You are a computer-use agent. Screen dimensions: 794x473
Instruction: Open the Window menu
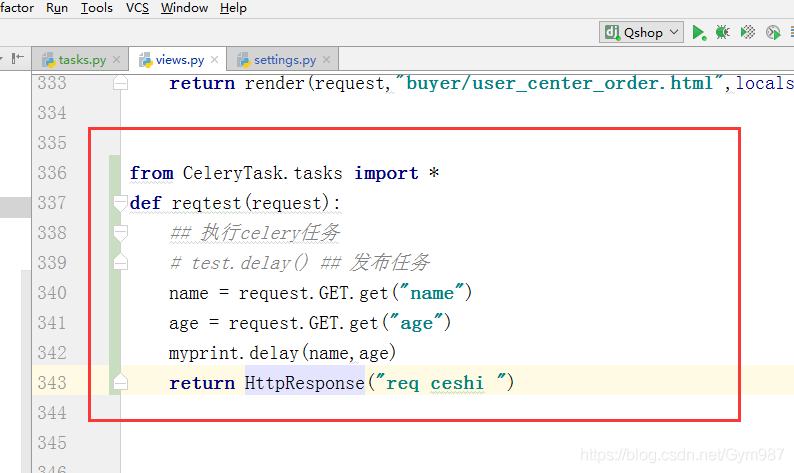[184, 8]
